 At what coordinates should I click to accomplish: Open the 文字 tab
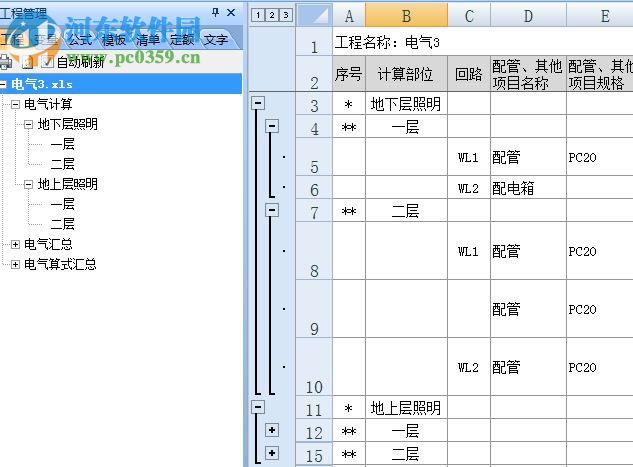pyautogui.click(x=216, y=40)
